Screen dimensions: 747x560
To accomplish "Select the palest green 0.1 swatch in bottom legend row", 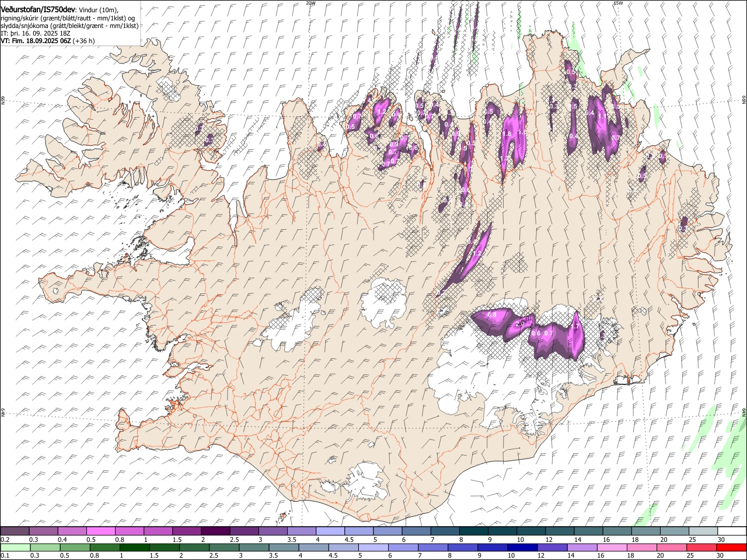I will point(15,547).
